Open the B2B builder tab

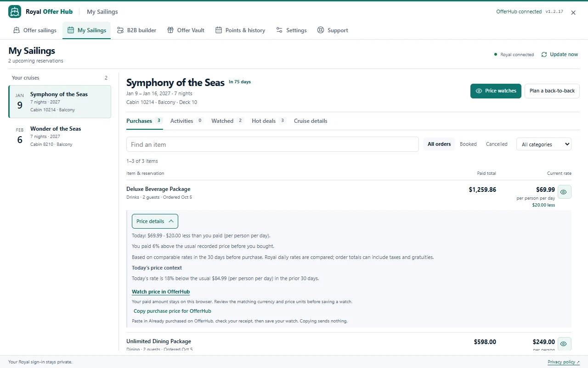pyautogui.click(x=136, y=30)
